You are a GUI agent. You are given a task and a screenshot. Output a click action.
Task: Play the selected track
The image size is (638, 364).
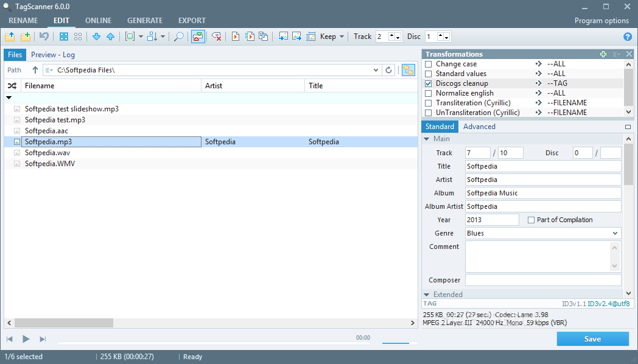click(x=26, y=339)
